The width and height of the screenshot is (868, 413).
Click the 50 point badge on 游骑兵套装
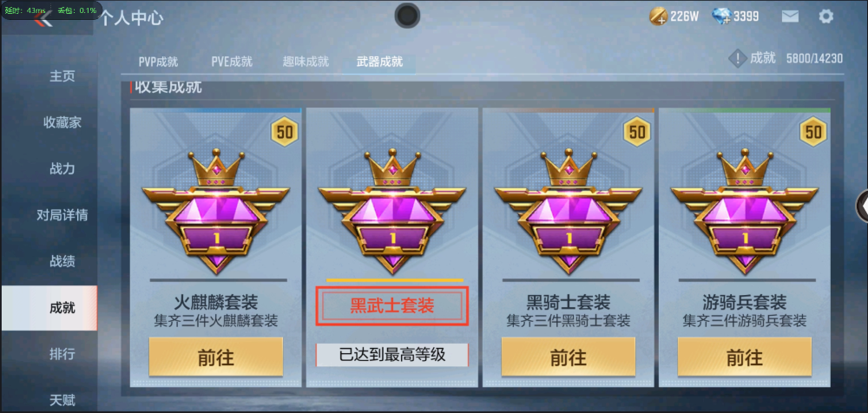pyautogui.click(x=813, y=132)
